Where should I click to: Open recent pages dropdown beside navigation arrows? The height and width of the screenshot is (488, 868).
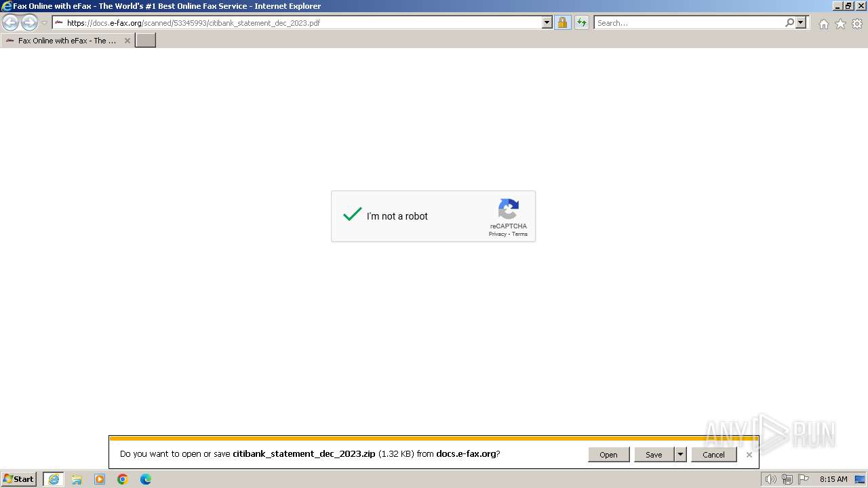[x=44, y=23]
